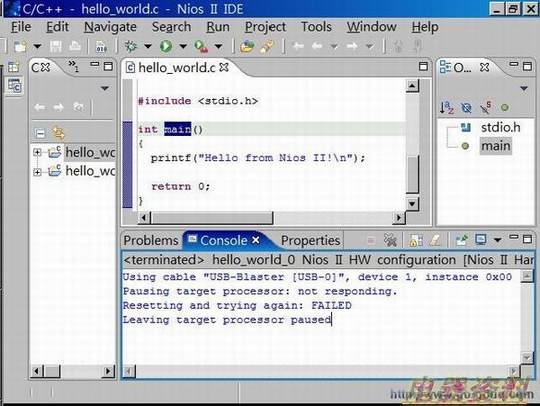Select the first hello_wo project
Viewport: 540px width, 406px height.
90,152
